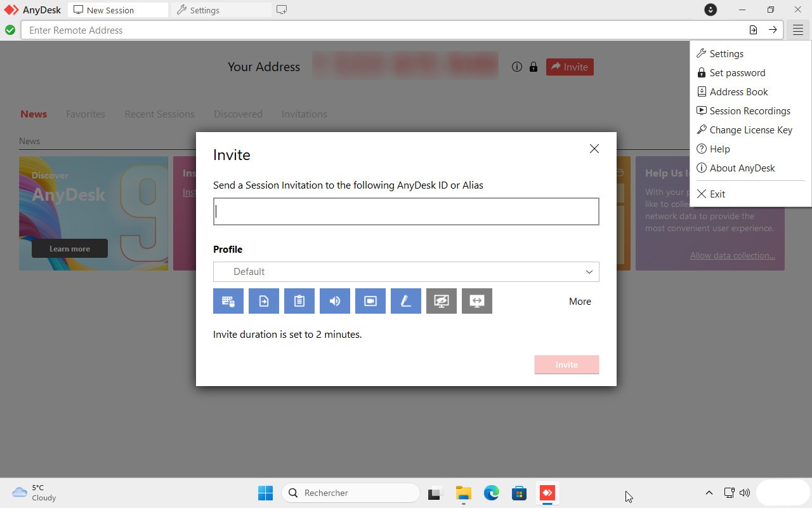This screenshot has width=812, height=508.
Task: Toggle privacy mode screen icon
Action: [x=442, y=301]
